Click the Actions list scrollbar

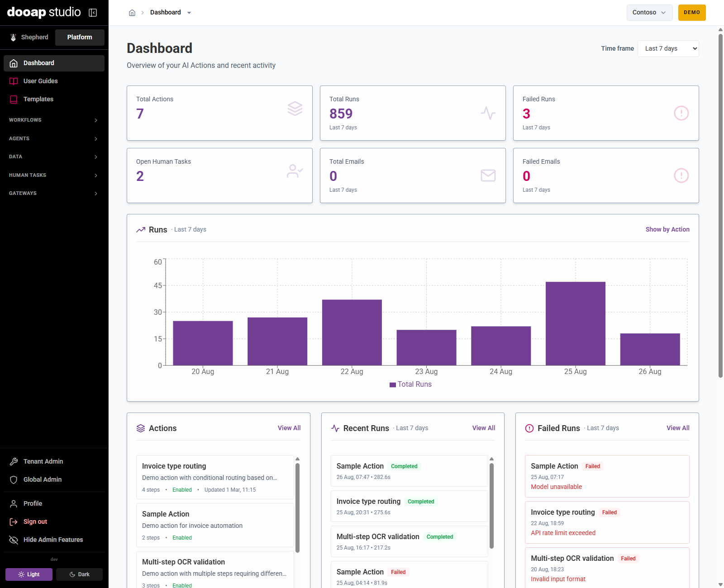pyautogui.click(x=297, y=507)
